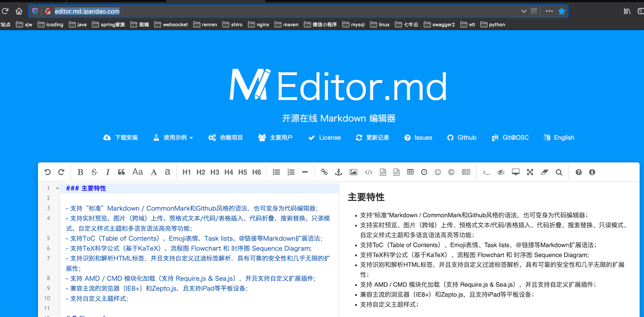Open go-to-line with the terminal icon
Image resolution: width=644 pixels, height=317 pixels.
pos(486,172)
